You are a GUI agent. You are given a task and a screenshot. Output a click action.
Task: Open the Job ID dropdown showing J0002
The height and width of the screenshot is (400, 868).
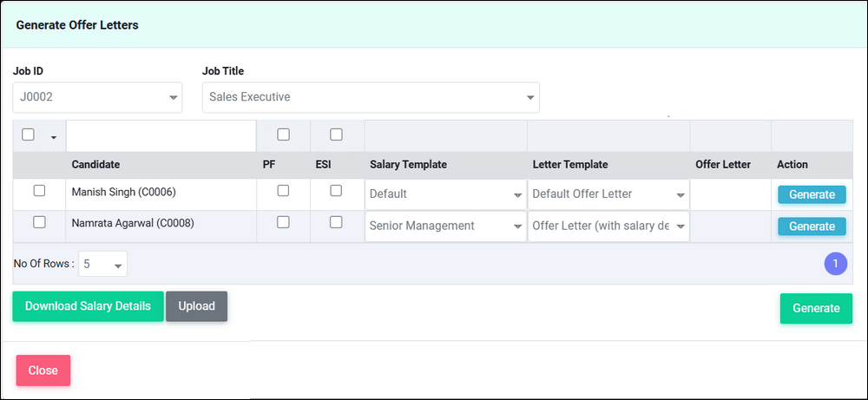coord(97,97)
